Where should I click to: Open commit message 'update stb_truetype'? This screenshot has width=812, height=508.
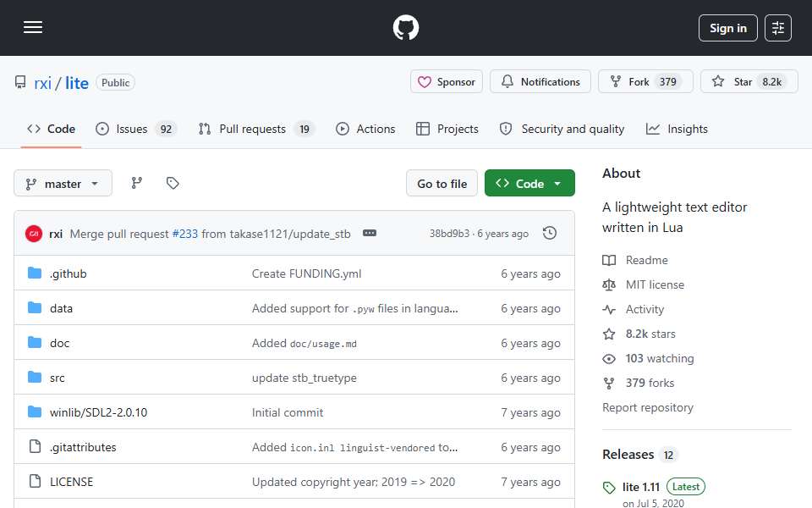304,378
